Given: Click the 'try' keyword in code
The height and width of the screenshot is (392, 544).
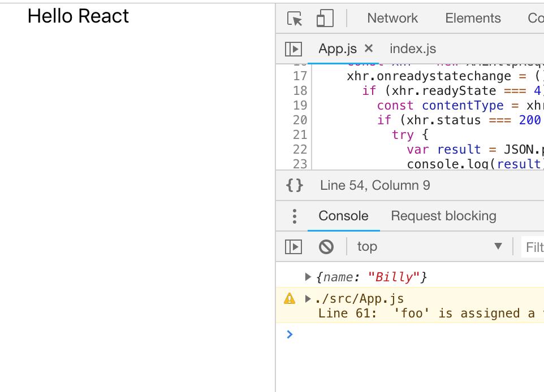Looking at the screenshot, I should coord(403,134).
